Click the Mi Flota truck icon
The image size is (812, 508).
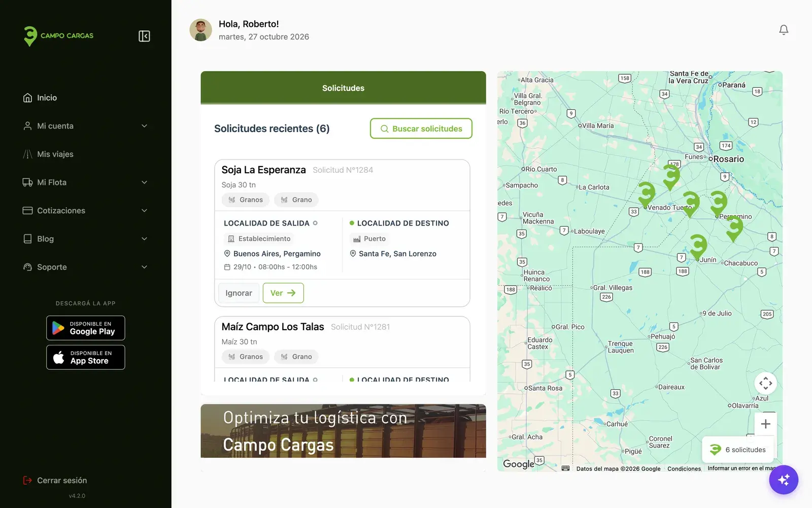[27, 182]
